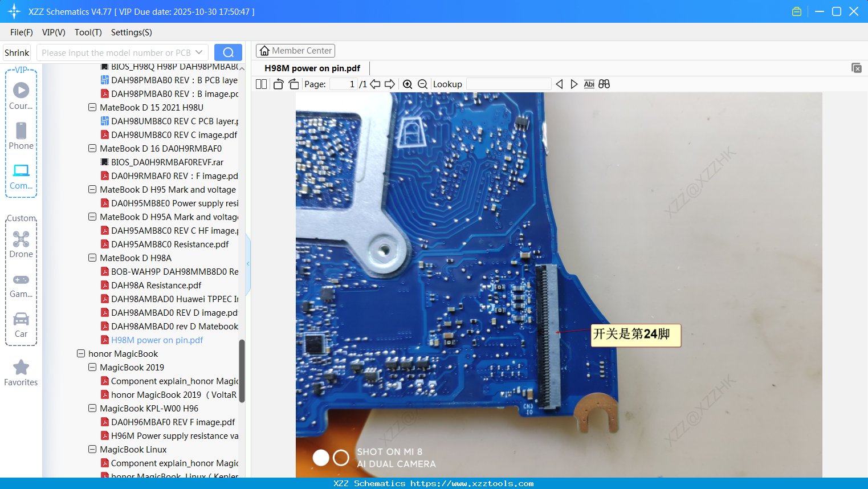
Task: Collapse the honor MagicBook group
Action: 81,353
